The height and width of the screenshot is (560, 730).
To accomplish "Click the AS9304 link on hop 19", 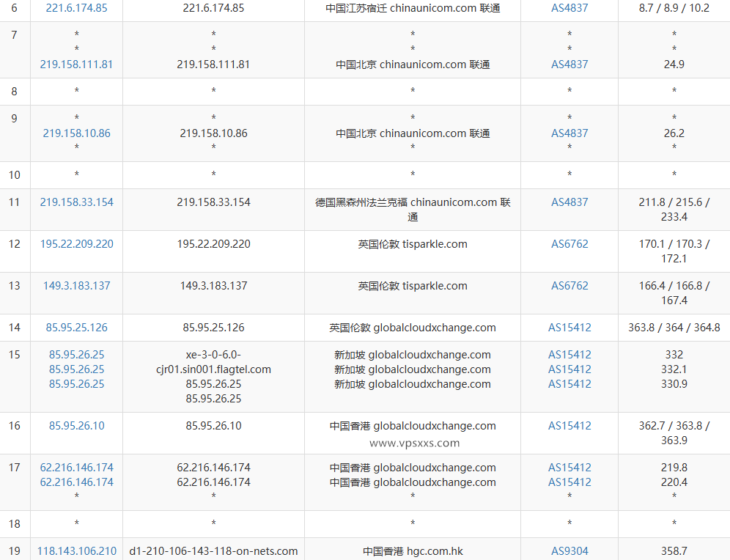I will pos(569,550).
